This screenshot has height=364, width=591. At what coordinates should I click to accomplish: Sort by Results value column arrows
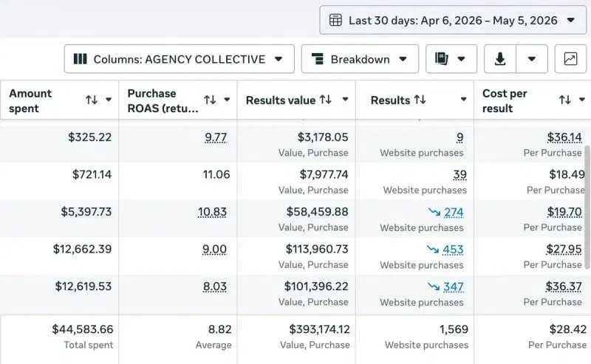(326, 100)
